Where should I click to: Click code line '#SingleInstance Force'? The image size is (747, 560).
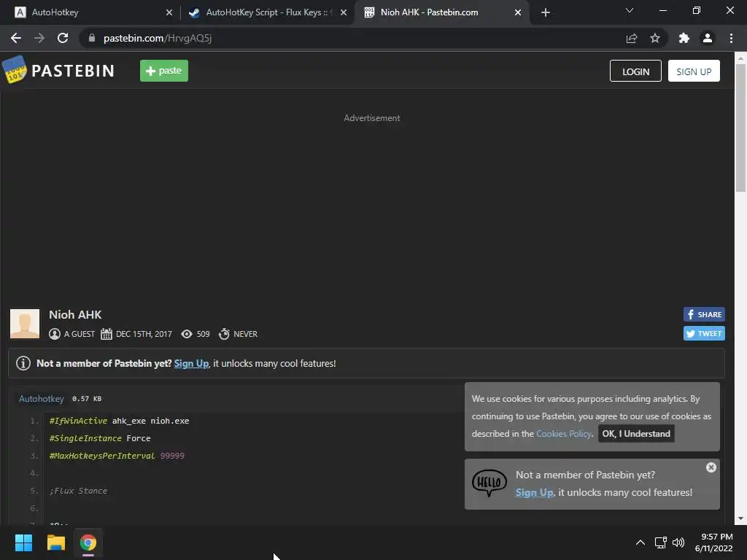pyautogui.click(x=100, y=438)
